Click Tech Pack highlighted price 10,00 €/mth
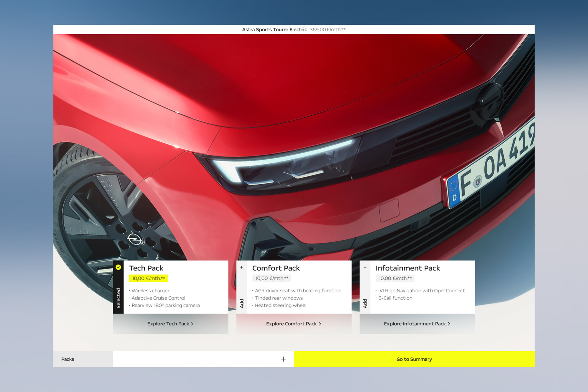The width and height of the screenshot is (588, 392). coord(148,278)
